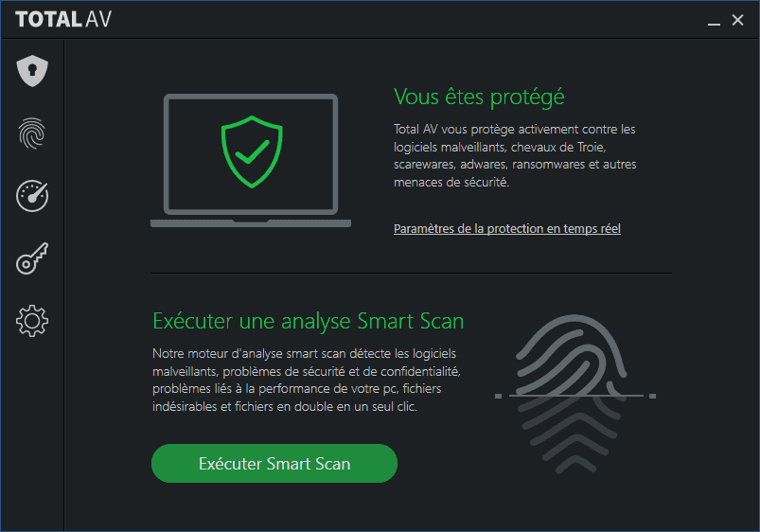This screenshot has height=532, width=760.
Task: Open the antivirus shield section in sidebar
Action: 32,71
